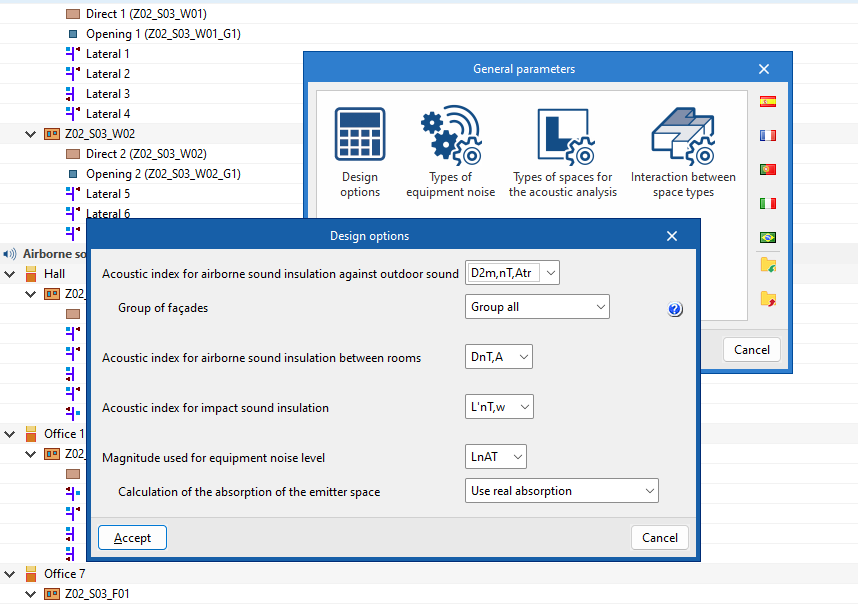Collapse the Z02_S03_W02 tree node
Viewport: 858px width, 604px height.
click(x=30, y=133)
